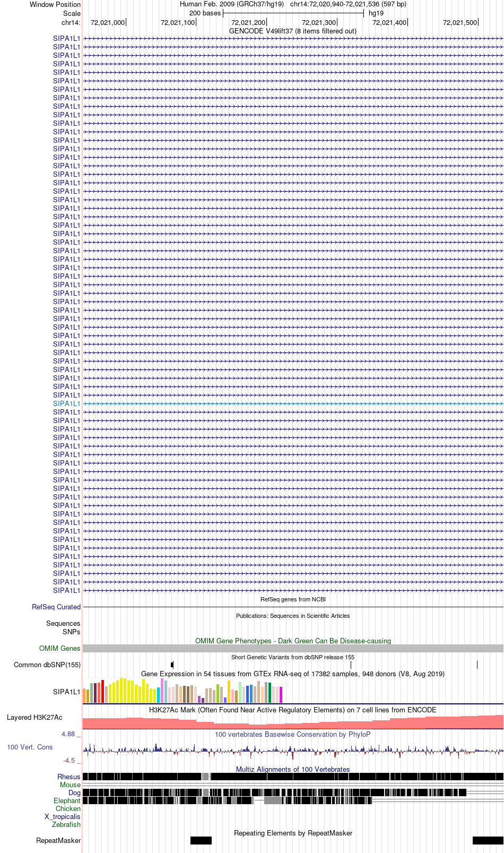The image size is (504, 853).
Task: Click the magenta bar ending the GTEx chart
Action: (281, 695)
